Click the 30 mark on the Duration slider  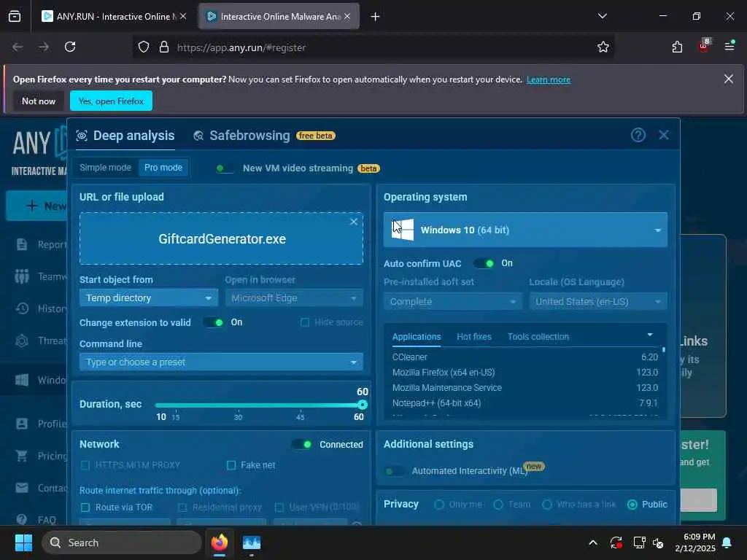239,416
